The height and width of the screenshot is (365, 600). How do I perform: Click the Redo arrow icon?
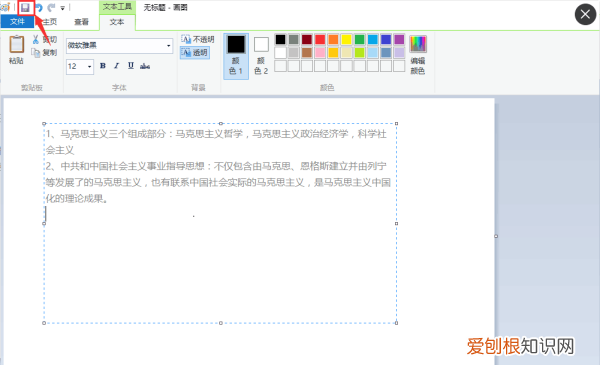pos(51,8)
